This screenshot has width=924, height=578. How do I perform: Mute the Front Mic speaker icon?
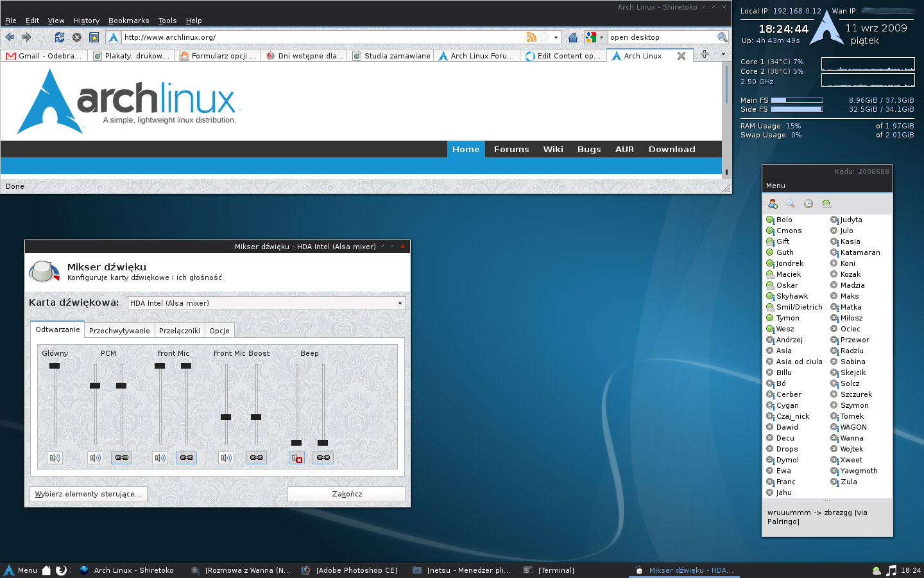tap(160, 458)
